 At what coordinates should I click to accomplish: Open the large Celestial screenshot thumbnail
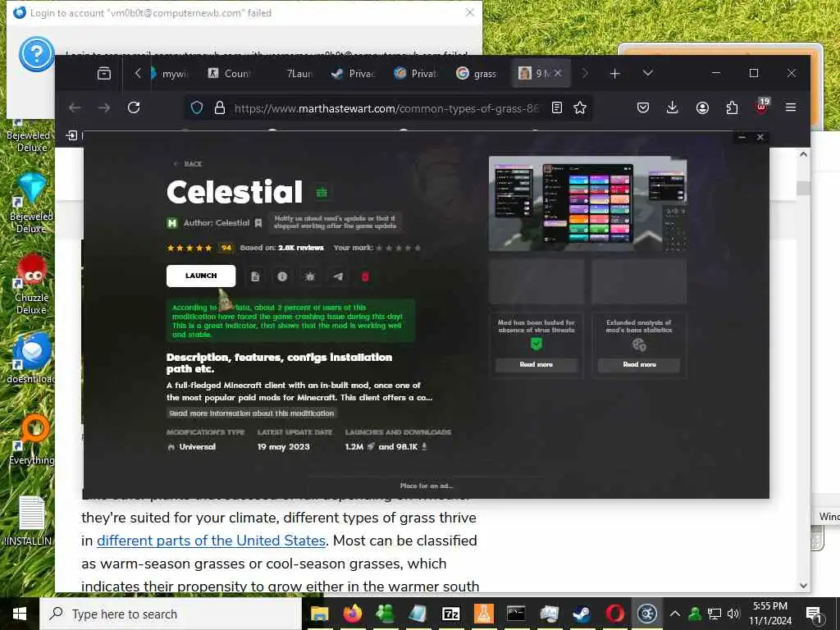[587, 203]
